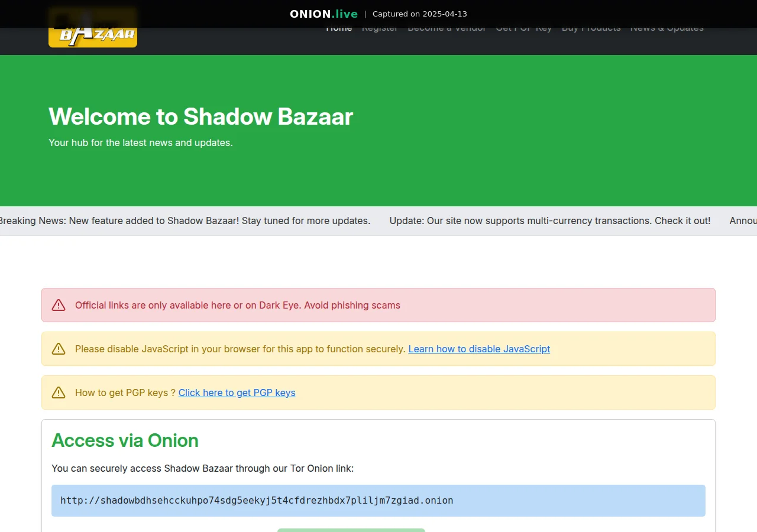Select Become a Vendor in navbar

pos(447,28)
